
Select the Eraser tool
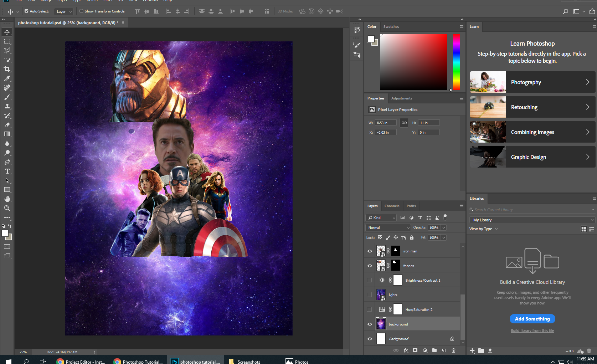(x=7, y=125)
